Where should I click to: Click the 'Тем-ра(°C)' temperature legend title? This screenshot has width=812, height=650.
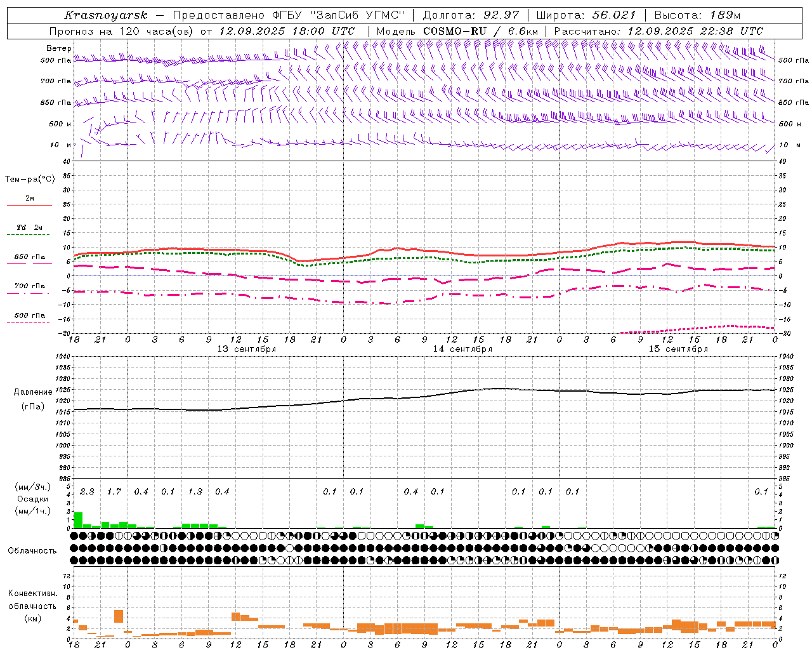(30, 180)
